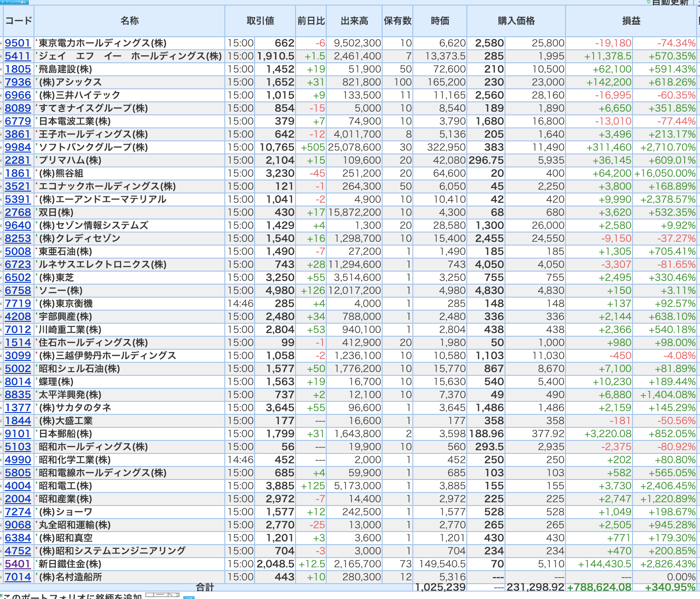
Task: Open stock code 1805 link
Action: (x=18, y=69)
